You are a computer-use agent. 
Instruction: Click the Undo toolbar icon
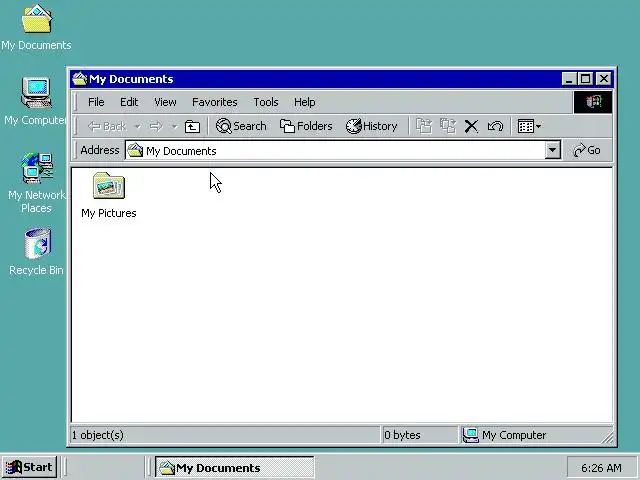point(495,127)
